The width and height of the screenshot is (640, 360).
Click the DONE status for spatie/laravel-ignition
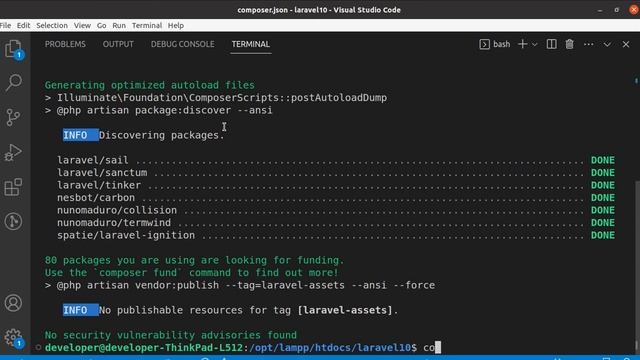[x=603, y=235]
